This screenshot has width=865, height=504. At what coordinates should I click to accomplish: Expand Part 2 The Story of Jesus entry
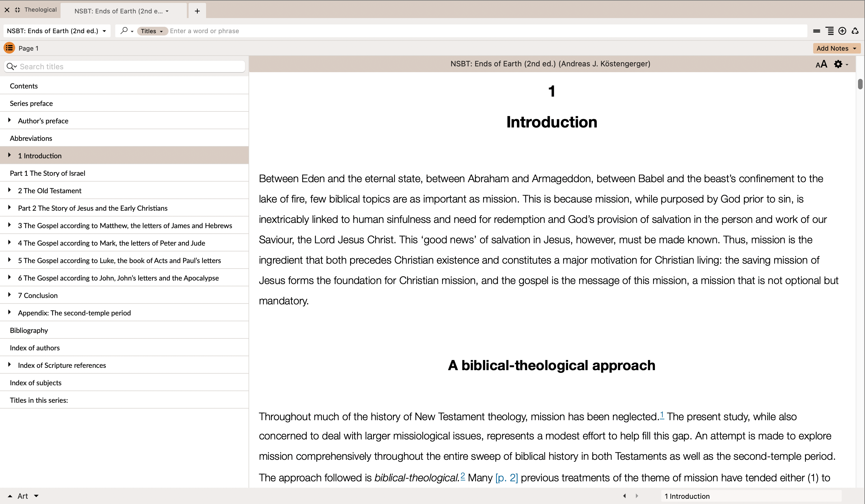tap(10, 207)
